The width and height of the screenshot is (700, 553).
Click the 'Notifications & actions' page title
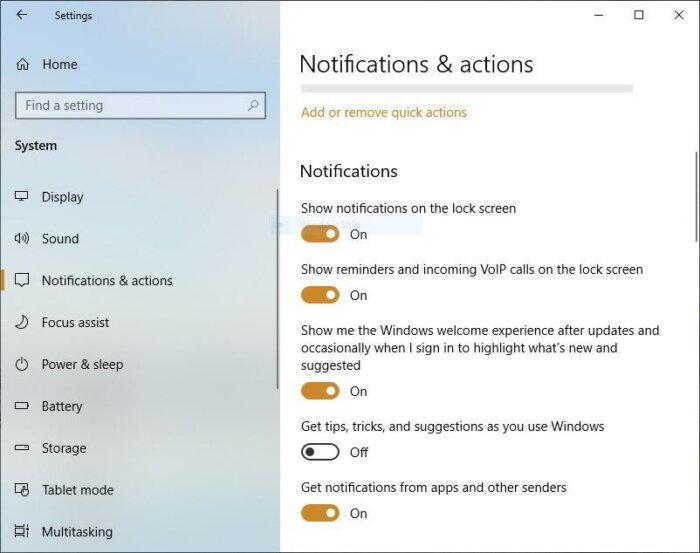[416, 64]
